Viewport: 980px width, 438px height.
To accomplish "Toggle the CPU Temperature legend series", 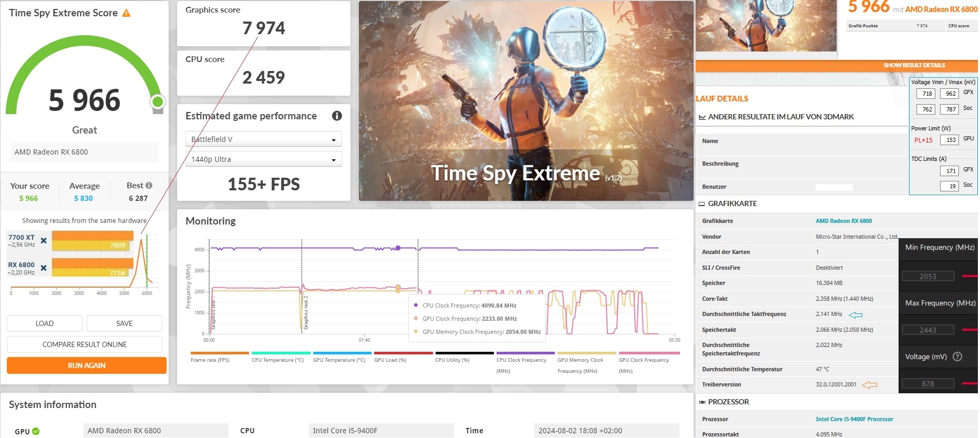I will click(x=281, y=358).
